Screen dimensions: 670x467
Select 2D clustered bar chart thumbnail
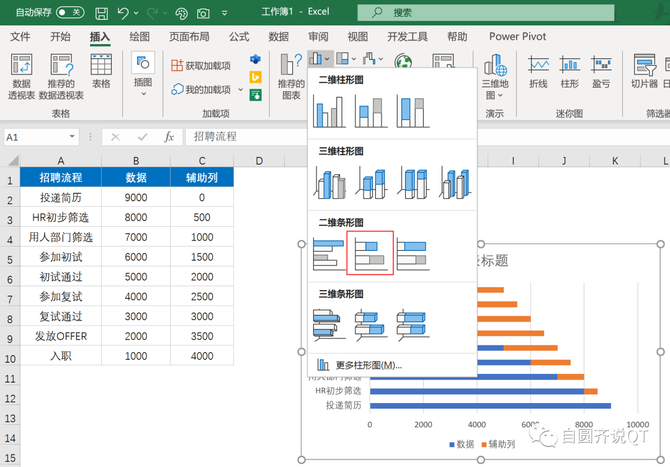(x=329, y=254)
